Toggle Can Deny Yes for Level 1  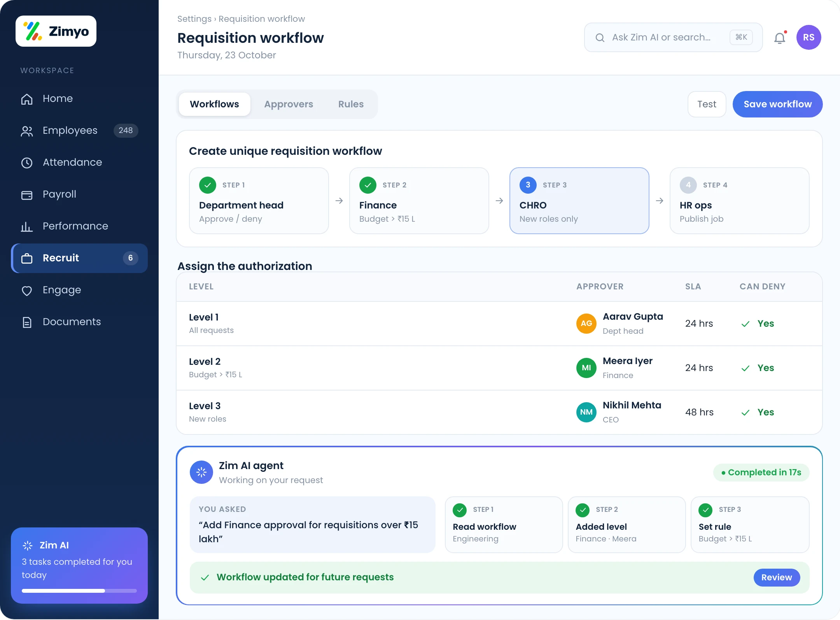(758, 324)
